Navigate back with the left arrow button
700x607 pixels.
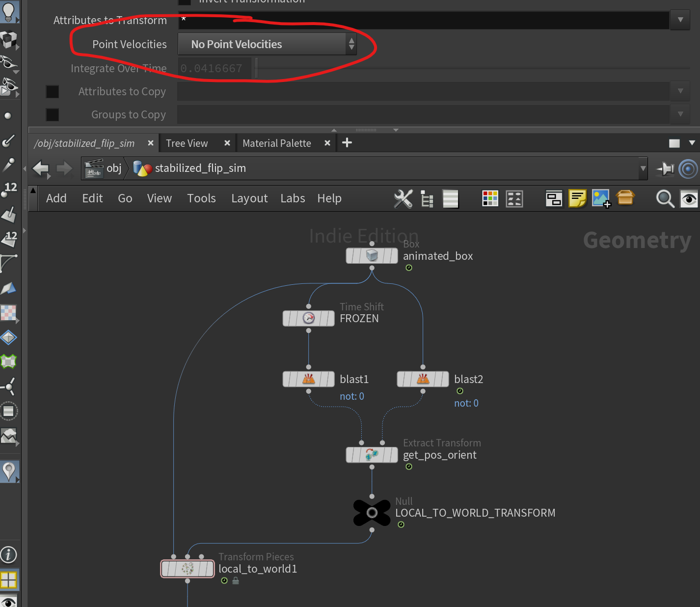[x=41, y=168]
